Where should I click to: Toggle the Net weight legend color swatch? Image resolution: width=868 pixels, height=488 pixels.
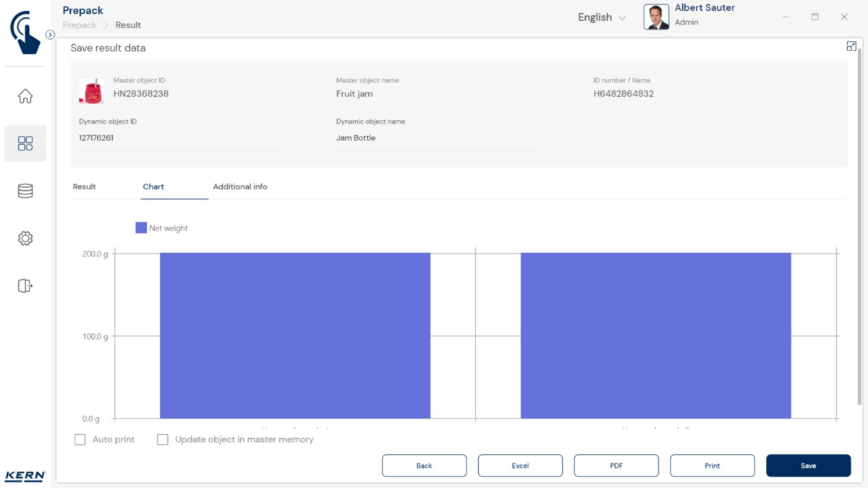(141, 228)
